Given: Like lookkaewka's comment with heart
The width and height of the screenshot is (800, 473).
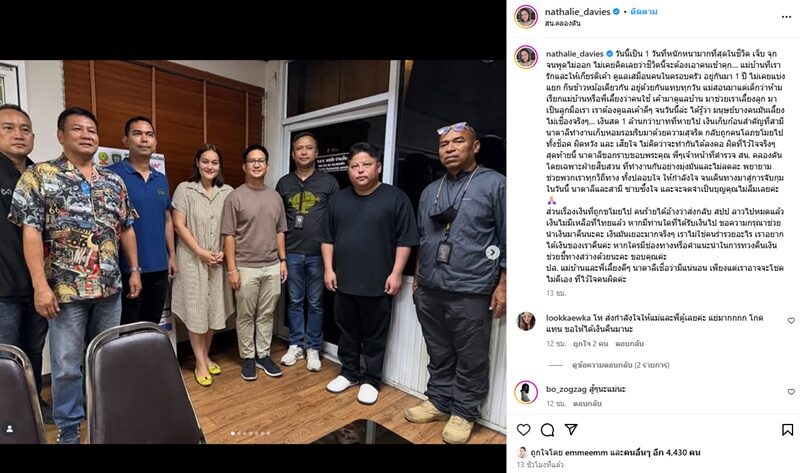Looking at the screenshot, I should [x=791, y=321].
